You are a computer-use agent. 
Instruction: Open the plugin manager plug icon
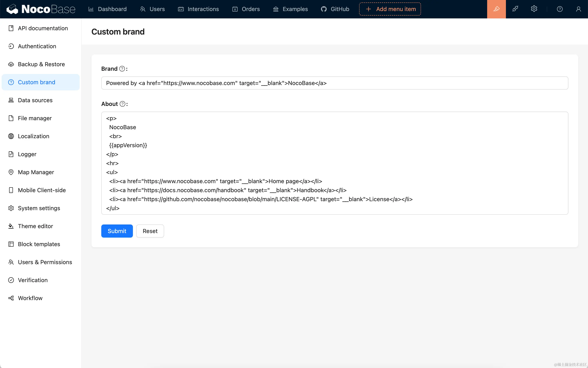515,9
